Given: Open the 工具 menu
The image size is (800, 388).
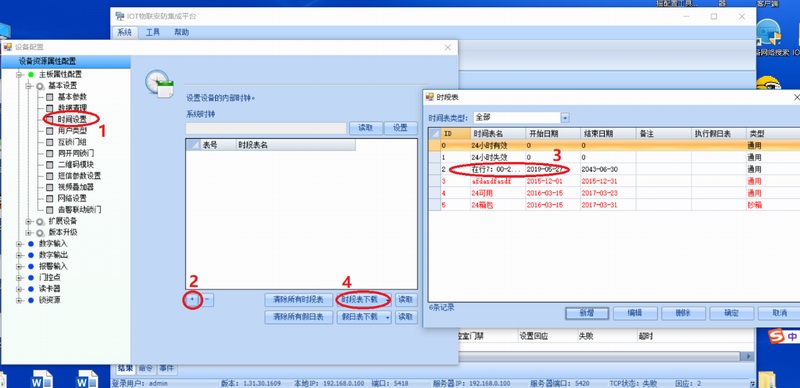Looking at the screenshot, I should click(153, 32).
